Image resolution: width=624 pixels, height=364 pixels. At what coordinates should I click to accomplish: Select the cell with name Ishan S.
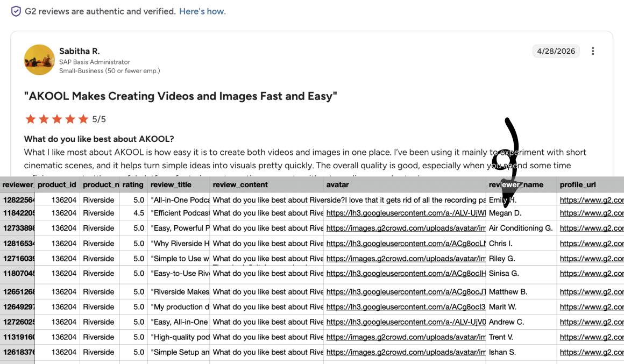coord(521,353)
